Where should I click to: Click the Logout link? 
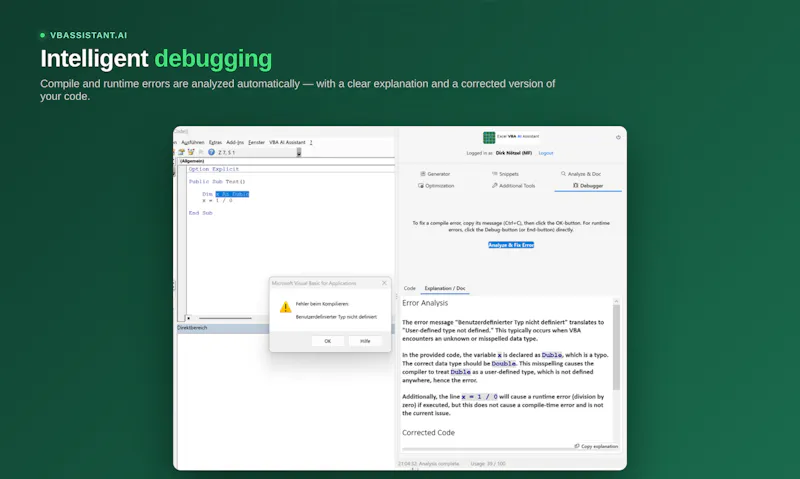pos(545,153)
